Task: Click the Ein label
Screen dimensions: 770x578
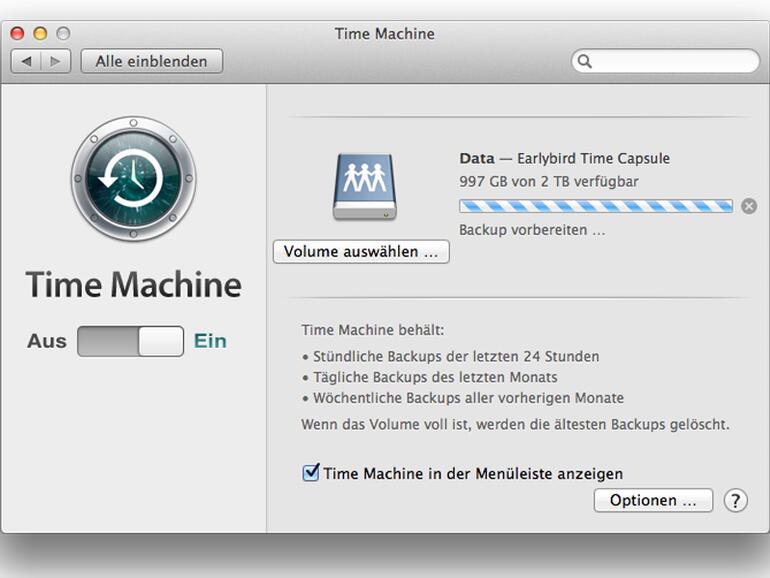Action: pyautogui.click(x=210, y=341)
